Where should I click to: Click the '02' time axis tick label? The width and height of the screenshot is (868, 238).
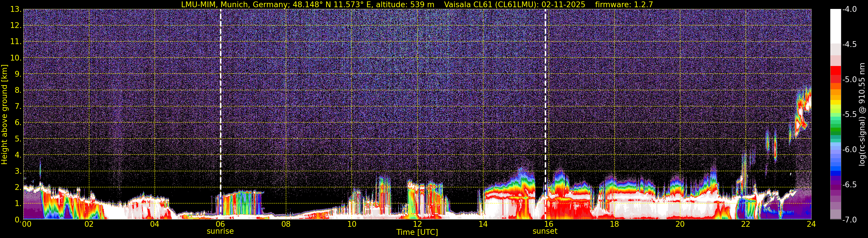click(89, 224)
